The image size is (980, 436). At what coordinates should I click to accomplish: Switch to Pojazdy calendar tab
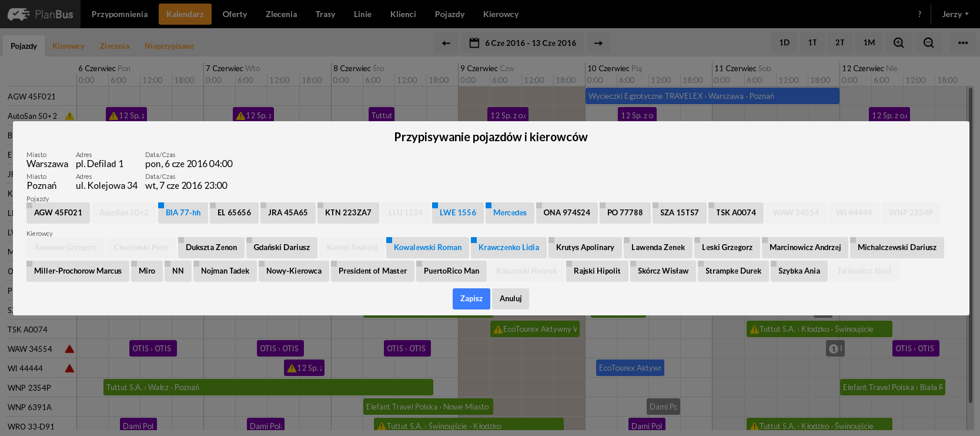click(x=24, y=46)
